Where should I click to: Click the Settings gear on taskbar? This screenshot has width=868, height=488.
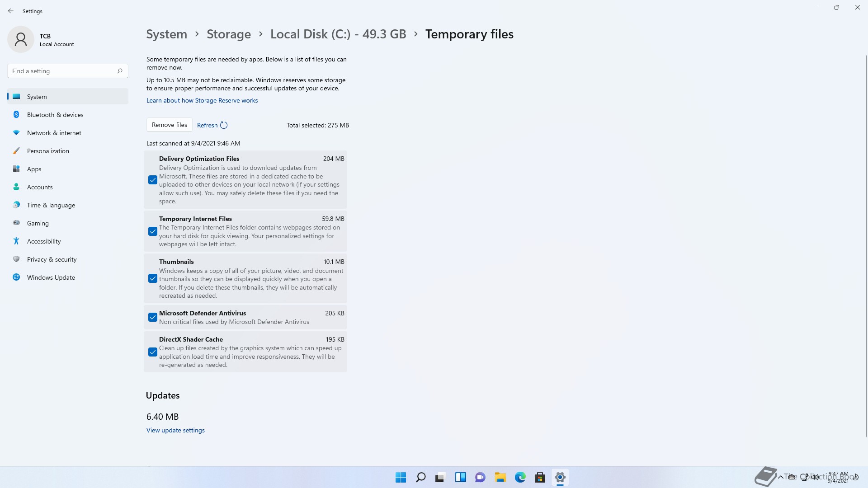(x=560, y=477)
